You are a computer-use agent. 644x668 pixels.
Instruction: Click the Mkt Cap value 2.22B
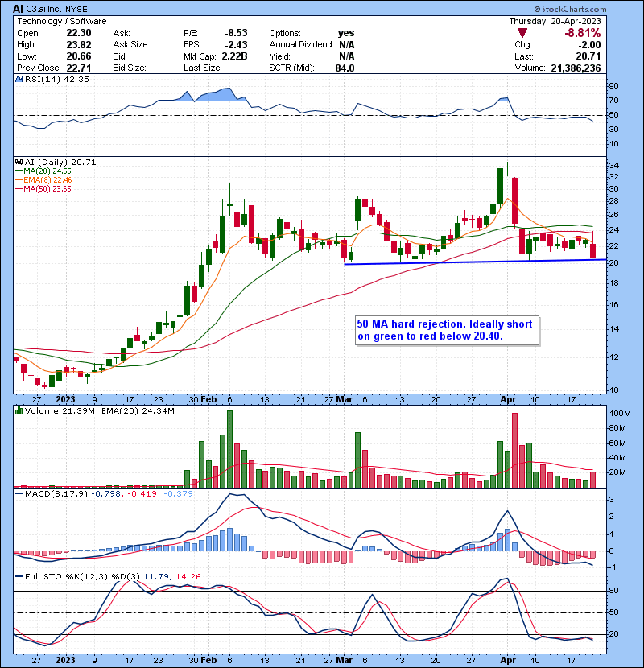[234, 56]
